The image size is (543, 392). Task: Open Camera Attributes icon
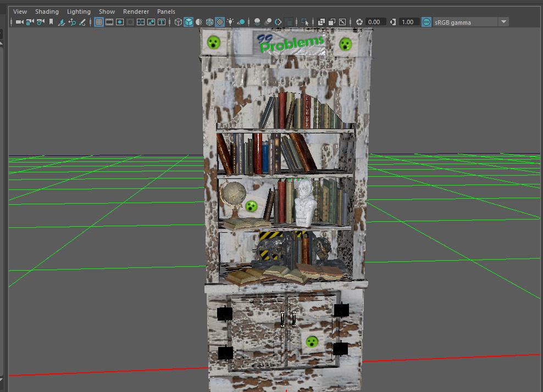click(41, 22)
